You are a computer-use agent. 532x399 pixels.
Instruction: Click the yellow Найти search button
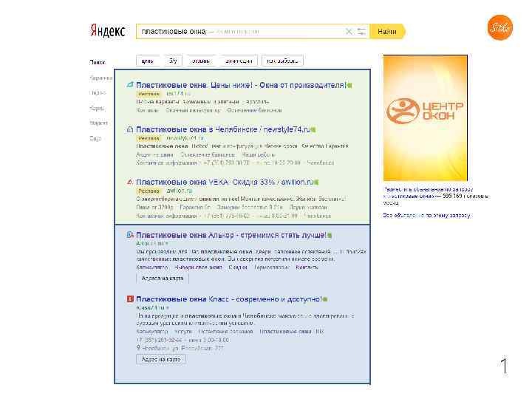387,32
